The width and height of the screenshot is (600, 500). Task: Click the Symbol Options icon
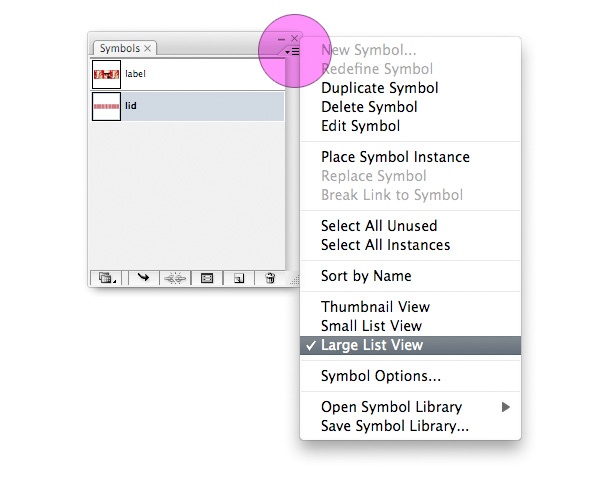click(207, 279)
